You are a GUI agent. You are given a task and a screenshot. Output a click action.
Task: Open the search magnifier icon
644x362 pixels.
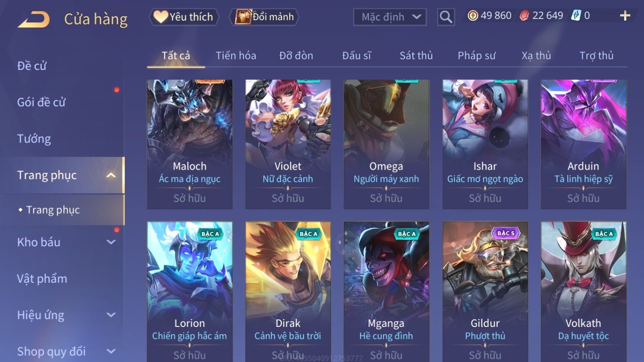[x=446, y=17]
